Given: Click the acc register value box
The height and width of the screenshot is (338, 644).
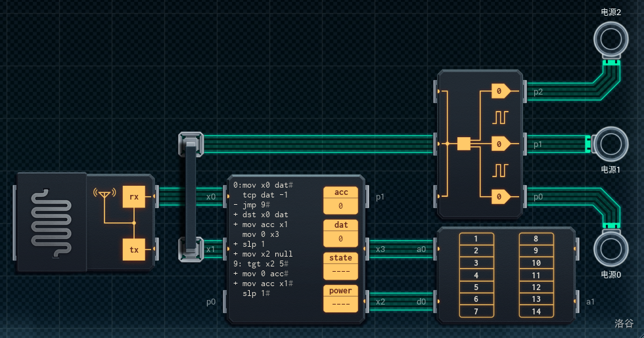Looking at the screenshot, I should [340, 206].
